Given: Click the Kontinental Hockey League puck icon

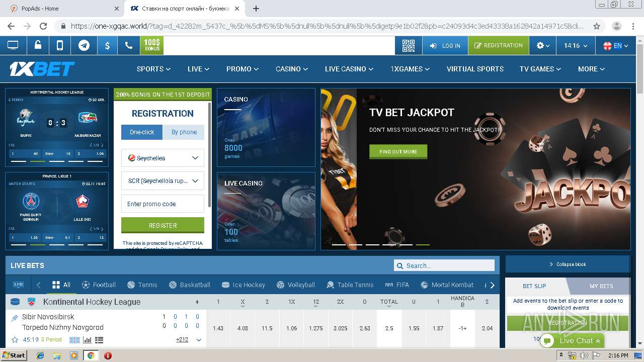Looking at the screenshot, I should pyautogui.click(x=15, y=302).
